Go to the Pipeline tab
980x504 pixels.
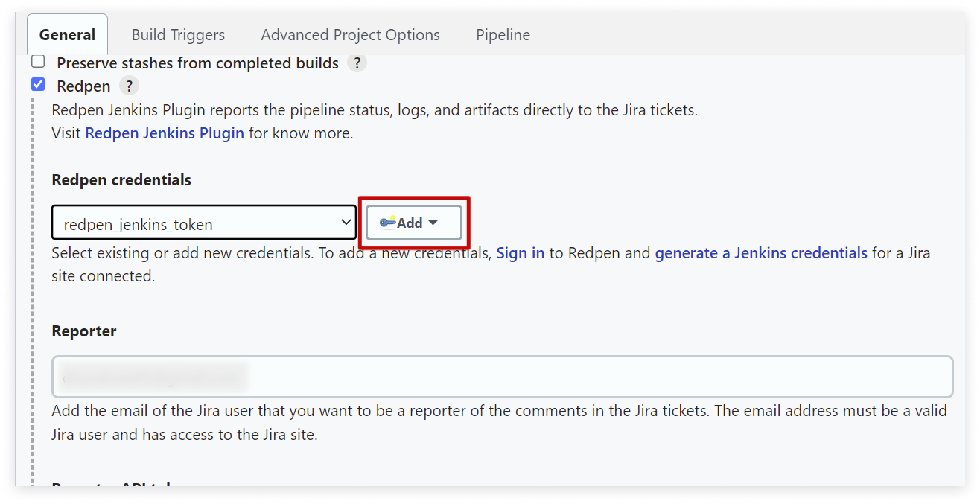pos(503,35)
